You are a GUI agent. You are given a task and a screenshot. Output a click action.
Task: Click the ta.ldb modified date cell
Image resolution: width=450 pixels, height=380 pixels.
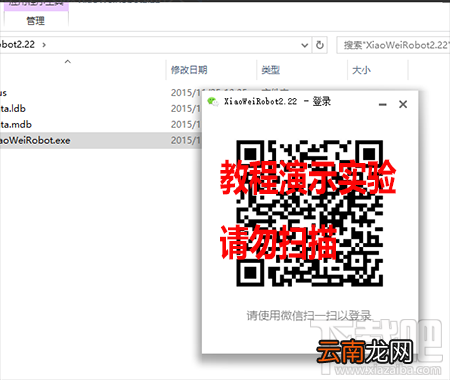(x=186, y=109)
